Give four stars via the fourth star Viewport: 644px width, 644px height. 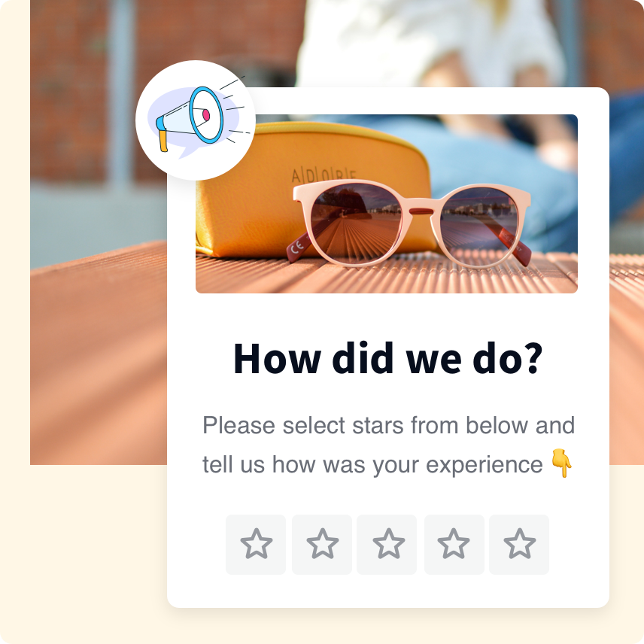click(x=454, y=544)
